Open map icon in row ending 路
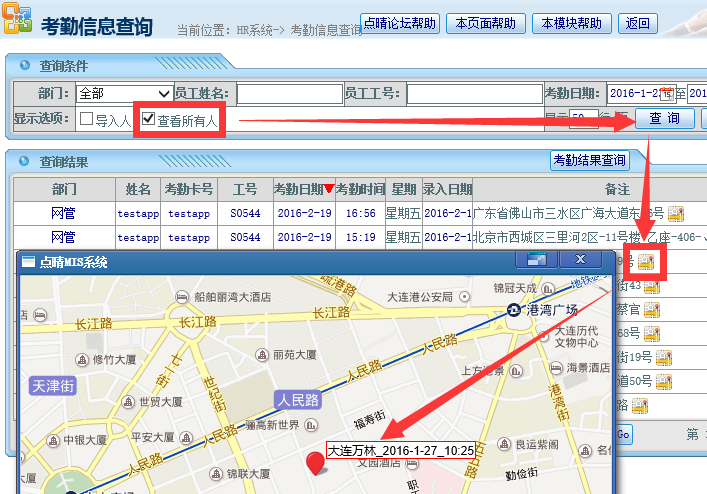 [x=640, y=406]
